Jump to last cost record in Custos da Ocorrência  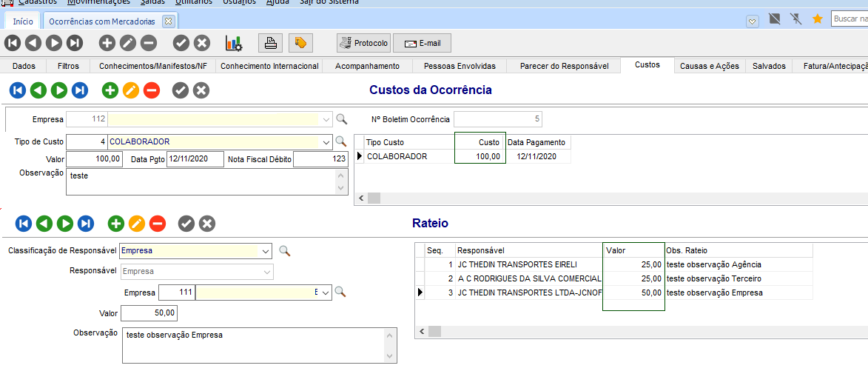[x=80, y=90]
